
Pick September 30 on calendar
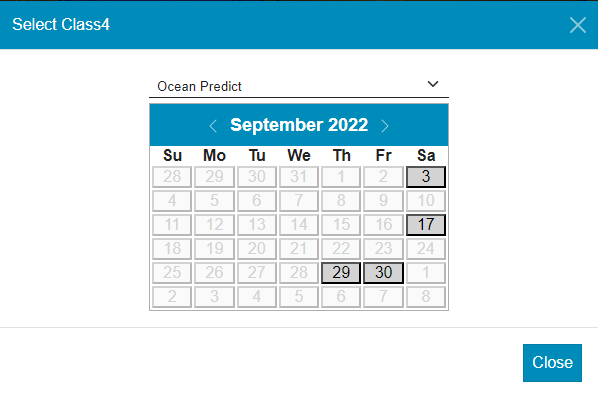383,273
